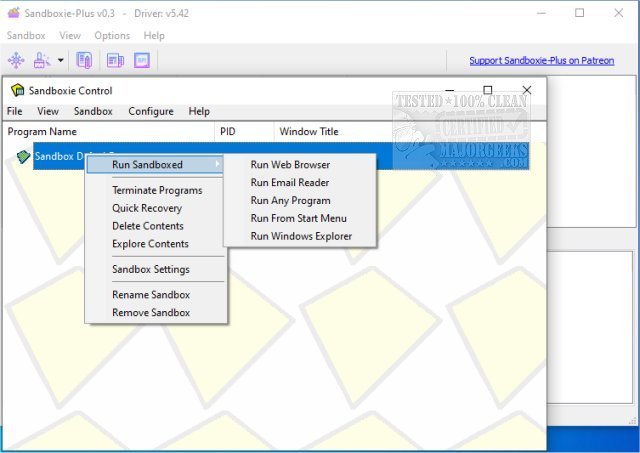Choose Delete Contents from the context menu

pos(148,226)
